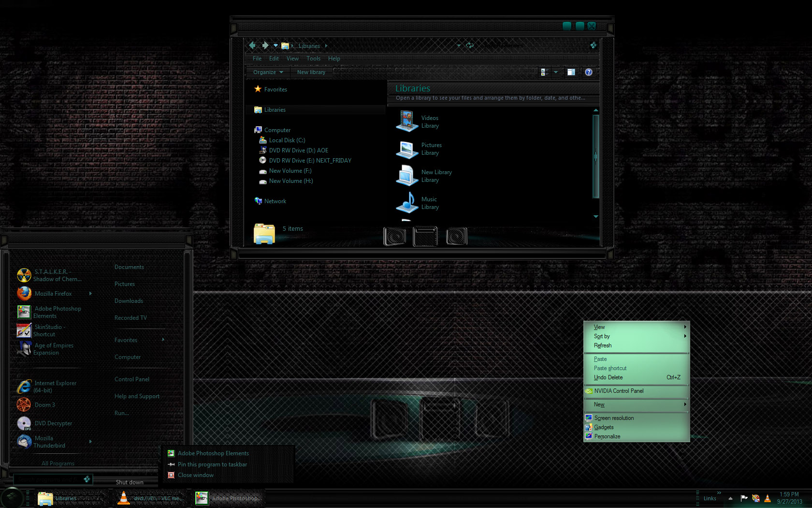Expand Mozilla Thunderbird jump list arrow
This screenshot has width=812, height=508.
(90, 442)
